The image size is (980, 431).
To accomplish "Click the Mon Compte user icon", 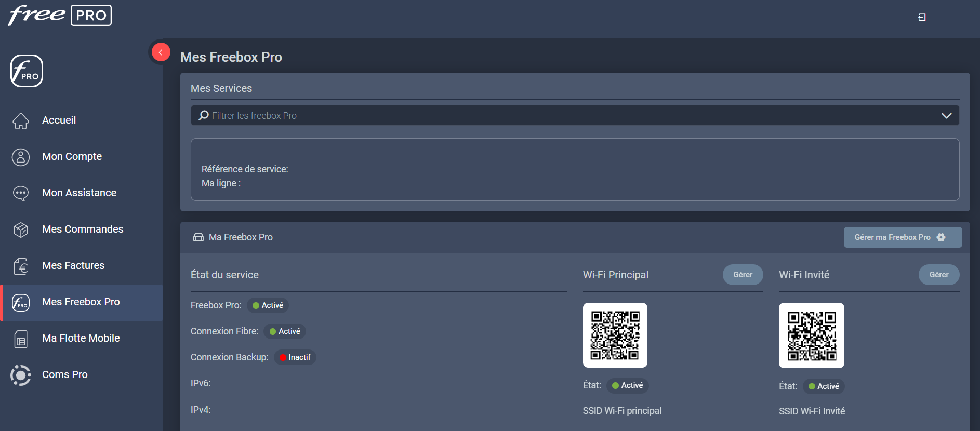I will (21, 157).
